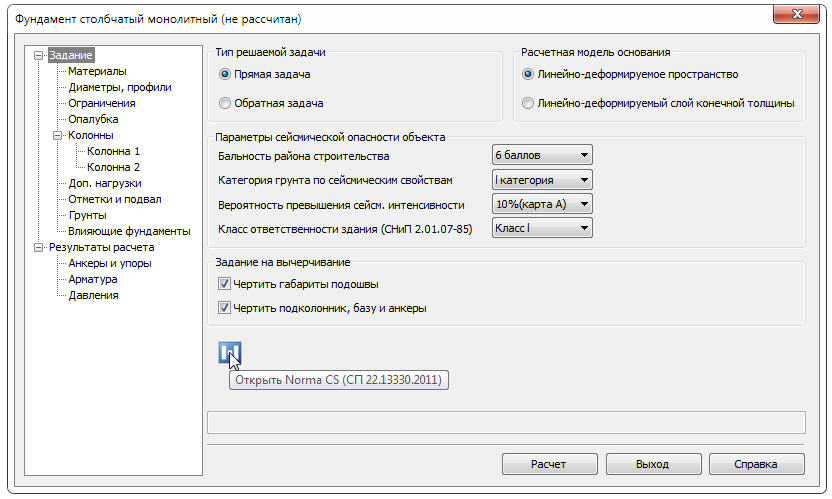Close the foundation dialog window
Image resolution: width=832 pixels, height=499 pixels.
point(800,16)
